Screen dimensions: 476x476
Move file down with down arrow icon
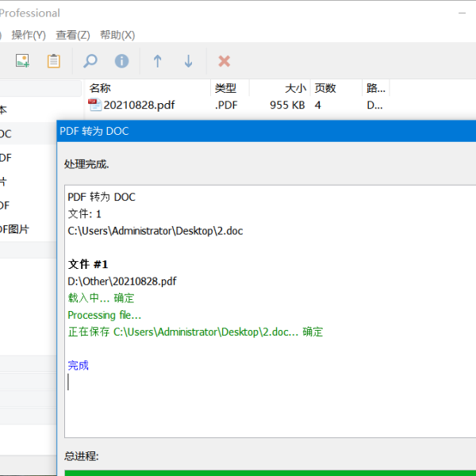pyautogui.click(x=188, y=61)
